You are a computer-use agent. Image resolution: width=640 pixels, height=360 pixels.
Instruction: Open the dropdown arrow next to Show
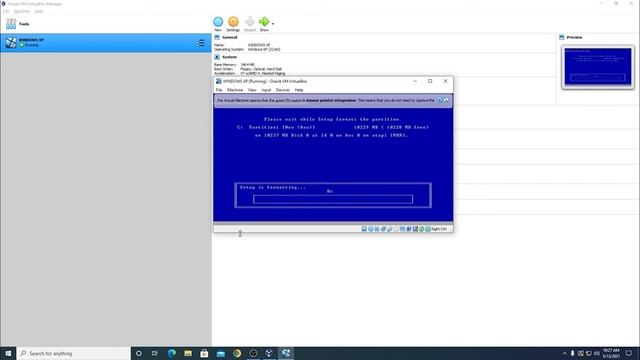273,24
